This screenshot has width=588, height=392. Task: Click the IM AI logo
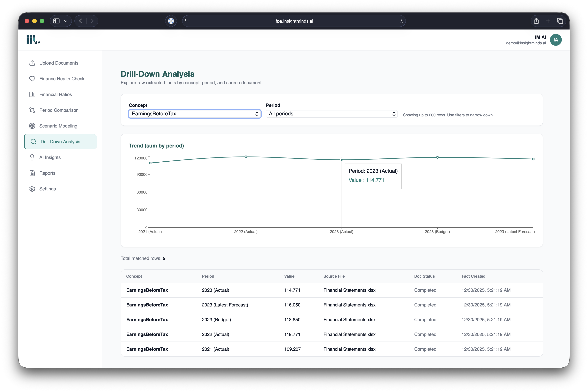pyautogui.click(x=34, y=40)
